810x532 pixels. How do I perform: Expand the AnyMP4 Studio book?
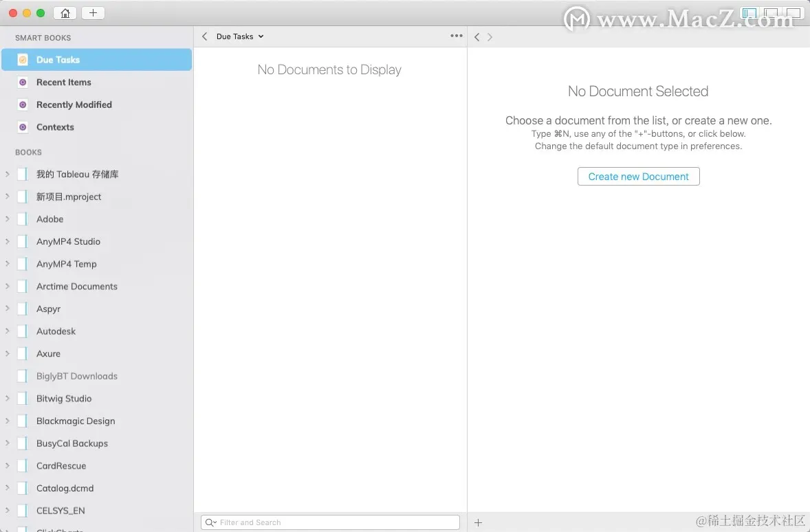[x=8, y=241]
